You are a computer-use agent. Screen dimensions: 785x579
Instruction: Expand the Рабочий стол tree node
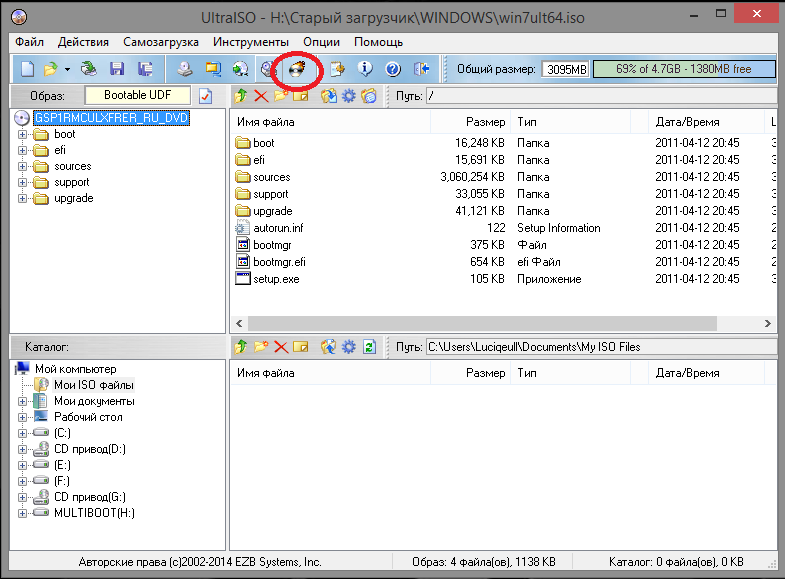(23, 417)
